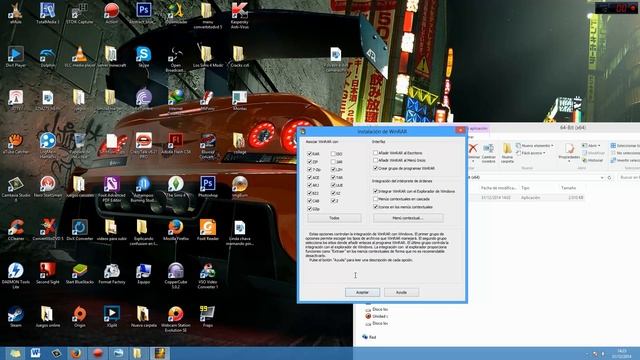Open the CCleaner desktop shortcut
The height and width of the screenshot is (360, 640).
click(x=16, y=229)
